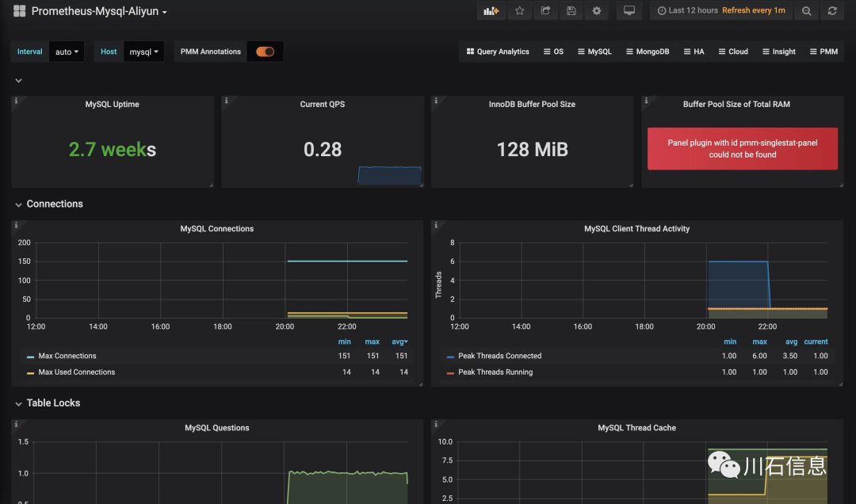Open the Last 12 hours time picker
The height and width of the screenshot is (504, 856).
pyautogui.click(x=687, y=10)
